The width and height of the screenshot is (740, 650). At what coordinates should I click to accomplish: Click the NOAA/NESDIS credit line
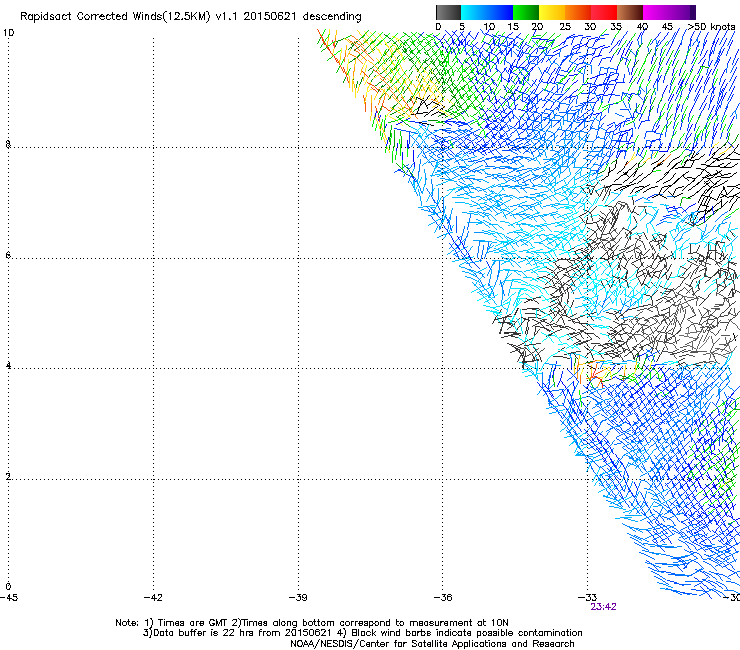coord(432,644)
